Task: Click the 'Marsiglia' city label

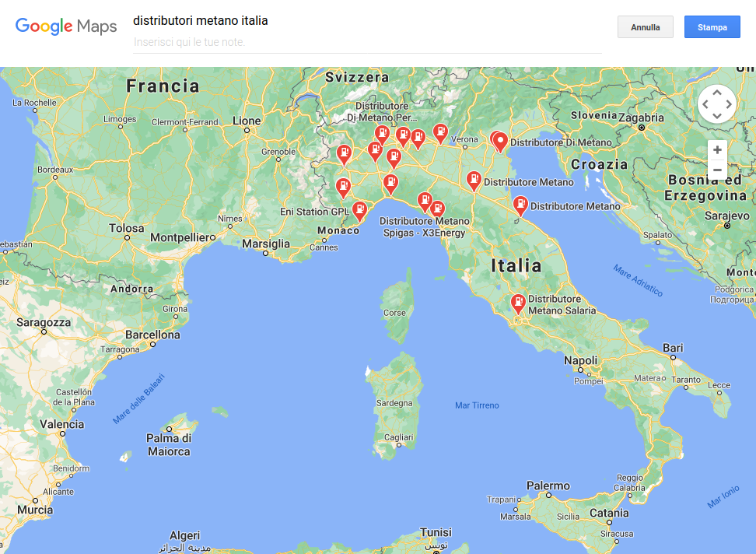Action: (x=266, y=244)
